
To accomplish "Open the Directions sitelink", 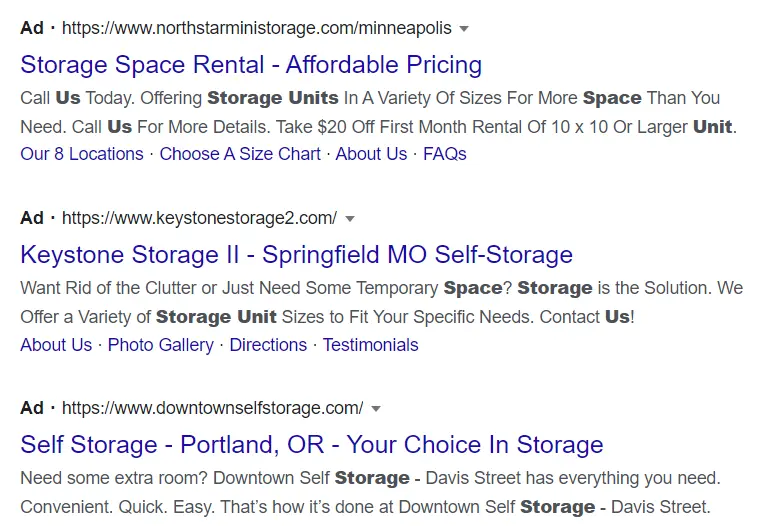I will pyautogui.click(x=267, y=345).
